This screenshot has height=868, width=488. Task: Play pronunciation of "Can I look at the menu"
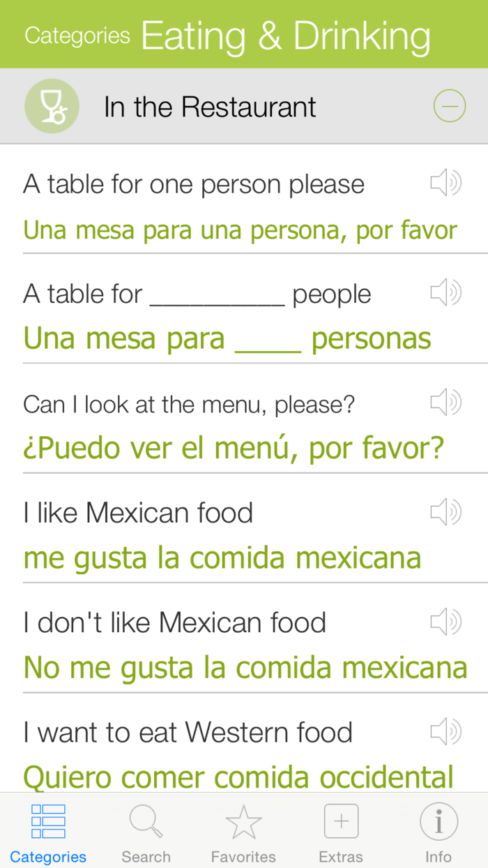(445, 402)
